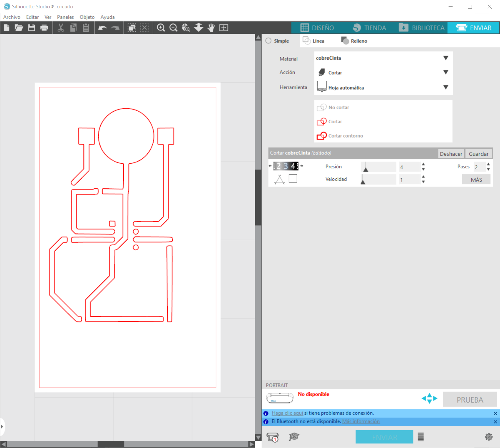Undo the last action with the undo arrow
This screenshot has height=448, width=500.
click(x=102, y=28)
